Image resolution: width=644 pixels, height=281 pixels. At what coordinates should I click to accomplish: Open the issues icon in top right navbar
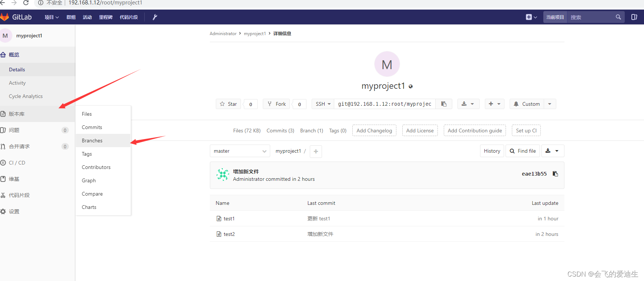634,17
